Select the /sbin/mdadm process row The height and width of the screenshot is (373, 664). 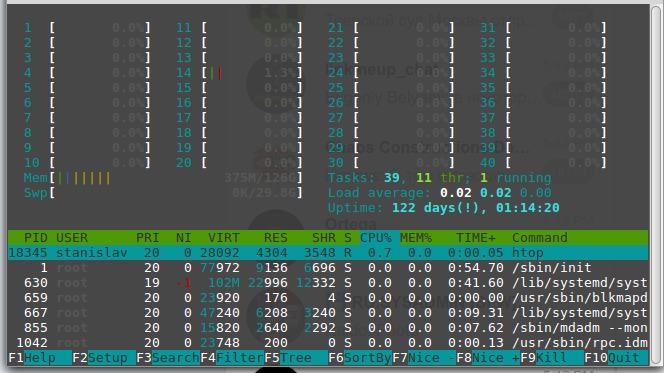click(x=328, y=328)
